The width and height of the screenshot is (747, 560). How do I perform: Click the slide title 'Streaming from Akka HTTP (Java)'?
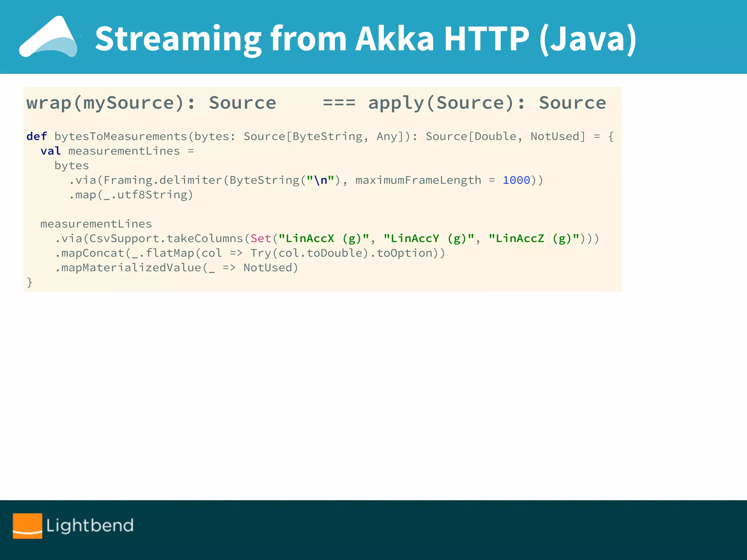pos(366,39)
